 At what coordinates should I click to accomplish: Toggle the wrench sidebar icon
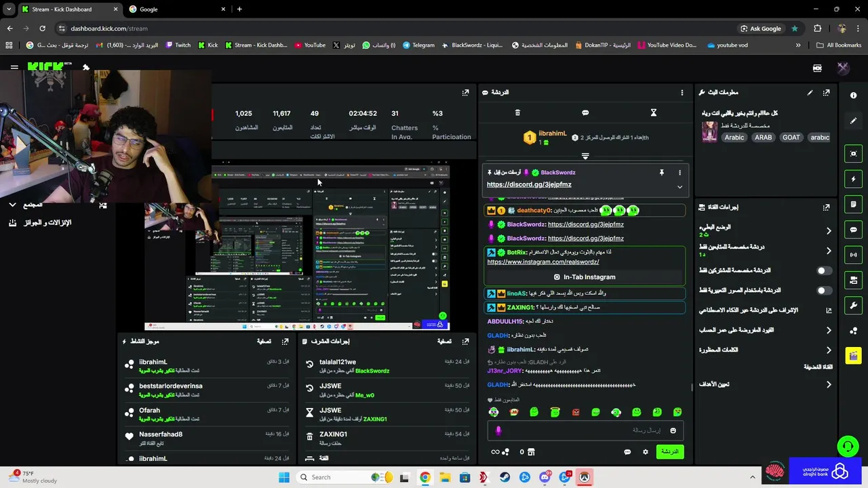[x=853, y=305]
